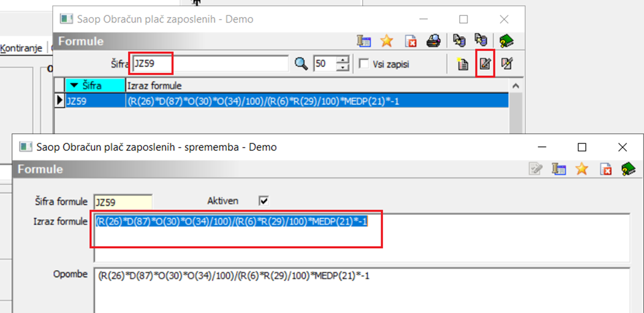Click the grid scrollbar up arrow
Screen dimensions: 644x313
(517, 85)
